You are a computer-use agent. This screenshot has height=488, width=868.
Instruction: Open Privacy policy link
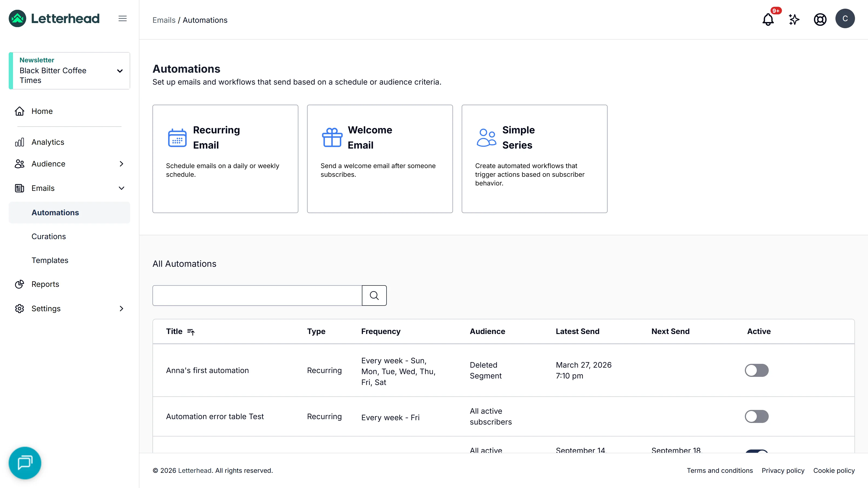783,470
